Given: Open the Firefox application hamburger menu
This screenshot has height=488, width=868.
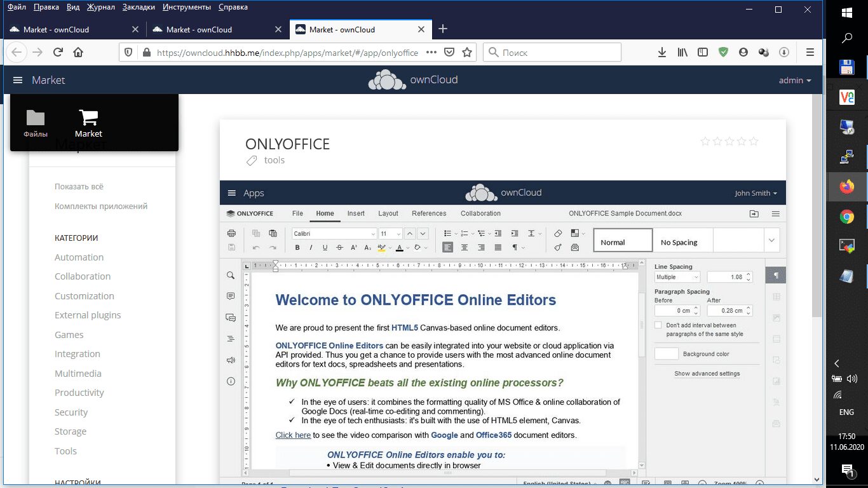Looking at the screenshot, I should [810, 53].
